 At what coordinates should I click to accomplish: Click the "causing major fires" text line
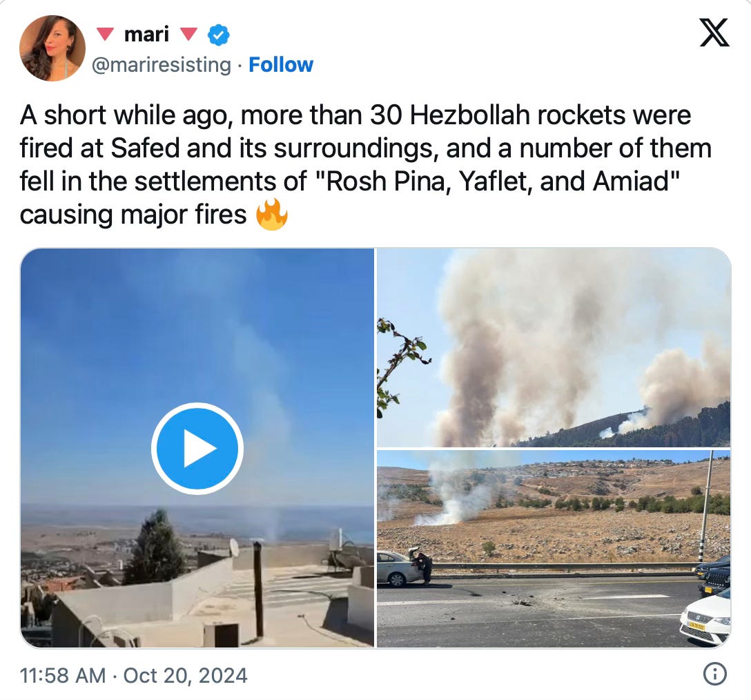coord(133,214)
